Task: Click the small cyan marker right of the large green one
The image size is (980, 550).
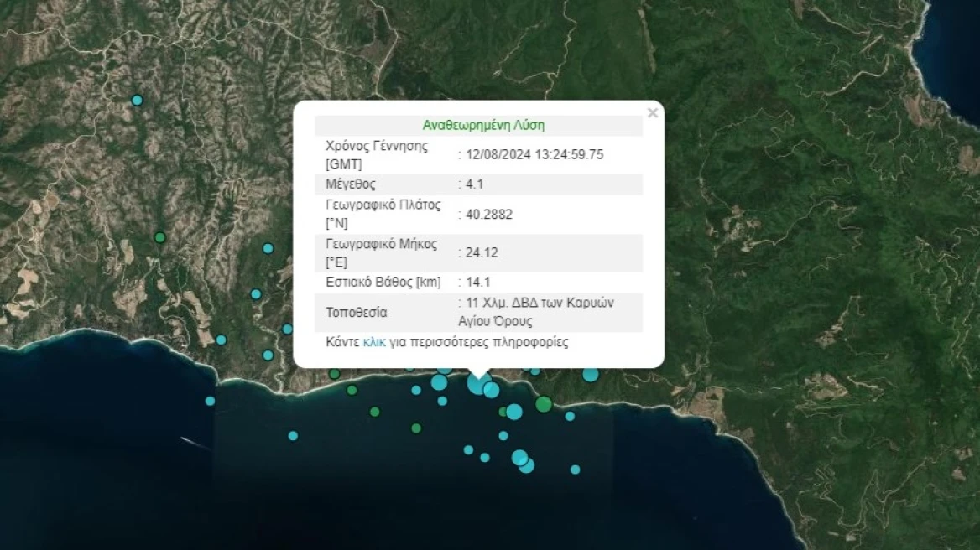Action: tap(570, 416)
